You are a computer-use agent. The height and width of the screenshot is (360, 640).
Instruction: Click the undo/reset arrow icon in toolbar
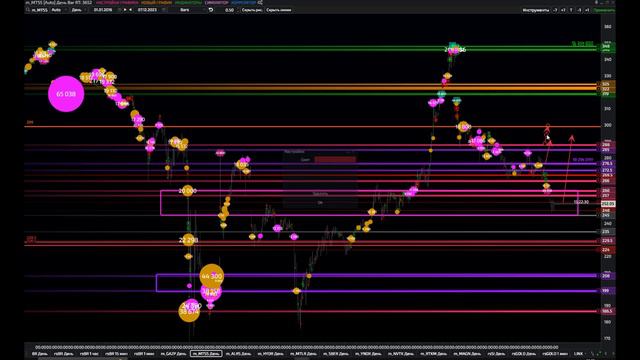211,10
